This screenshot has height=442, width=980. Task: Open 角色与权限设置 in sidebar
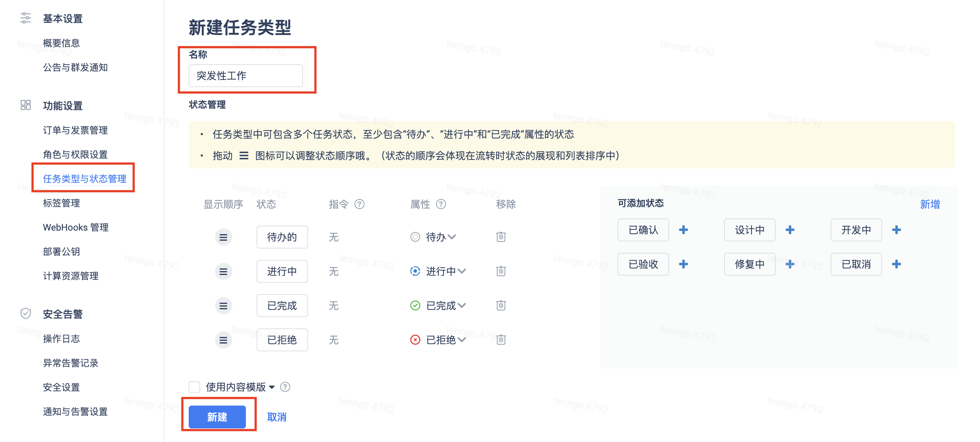(75, 154)
